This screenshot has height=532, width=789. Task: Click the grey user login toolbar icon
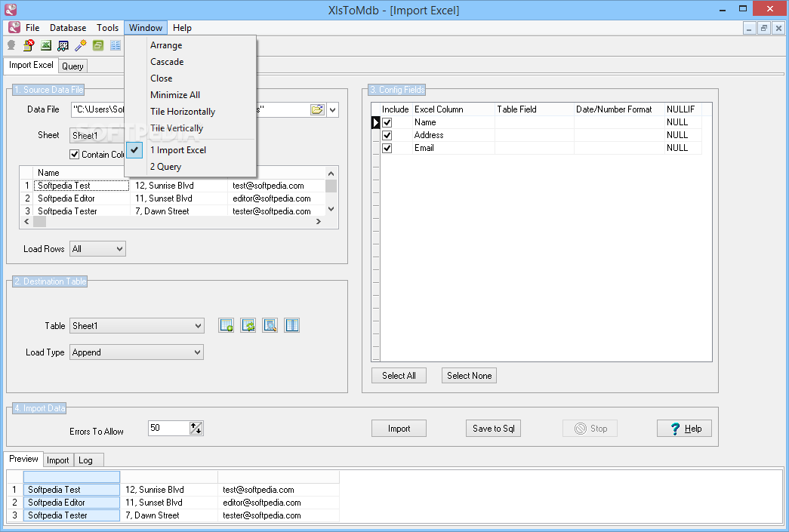point(11,46)
